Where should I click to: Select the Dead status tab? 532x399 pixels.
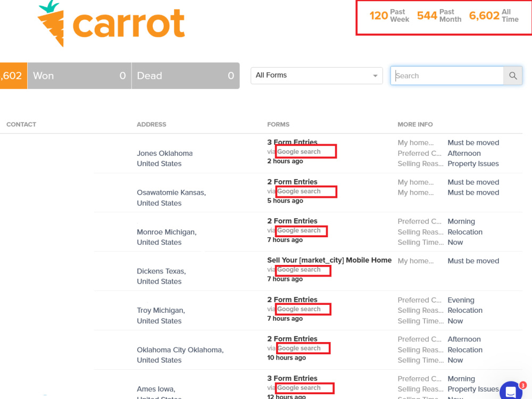pos(186,76)
